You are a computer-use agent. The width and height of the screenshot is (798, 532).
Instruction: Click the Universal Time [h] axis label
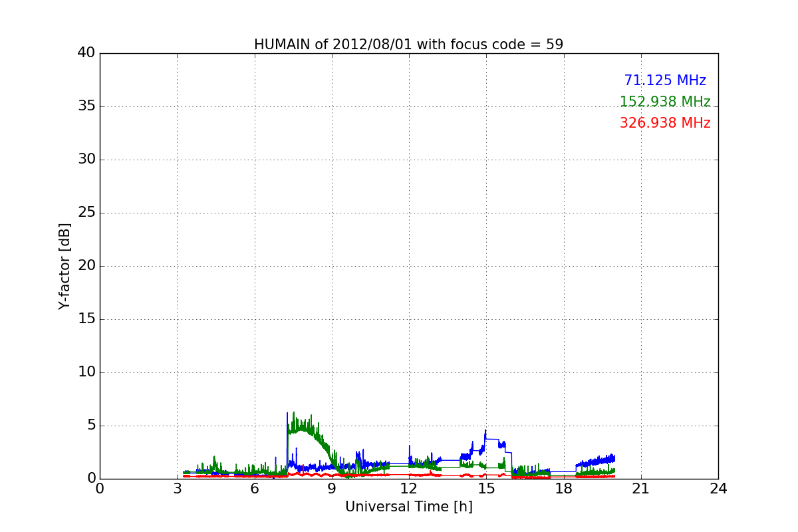(408, 507)
